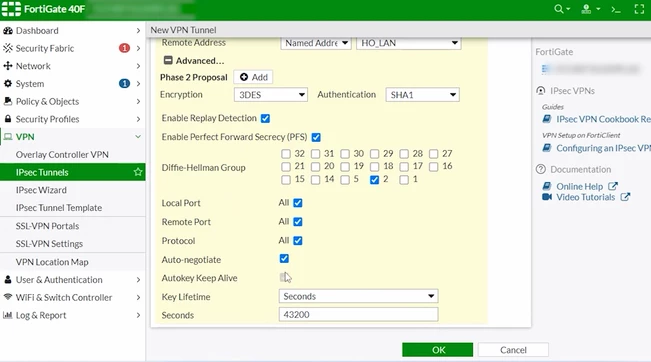Click the VPN laptop icon
This screenshot has height=362, width=651.
click(x=8, y=137)
